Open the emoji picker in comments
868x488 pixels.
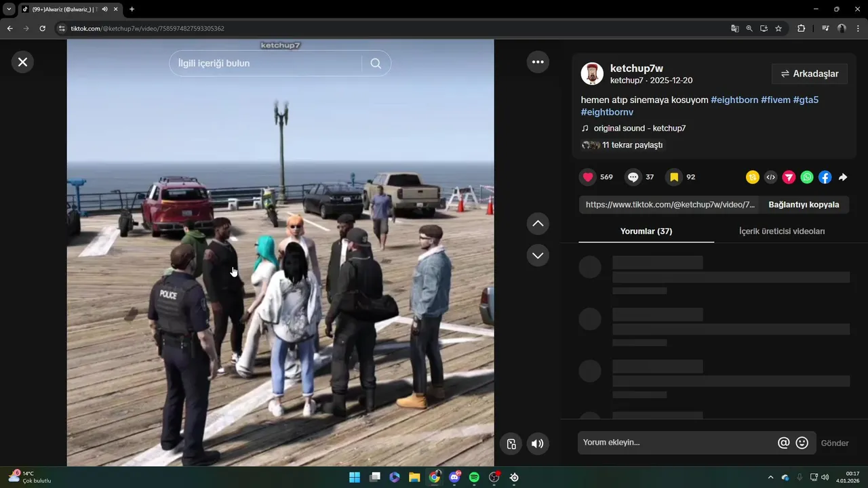(x=802, y=443)
